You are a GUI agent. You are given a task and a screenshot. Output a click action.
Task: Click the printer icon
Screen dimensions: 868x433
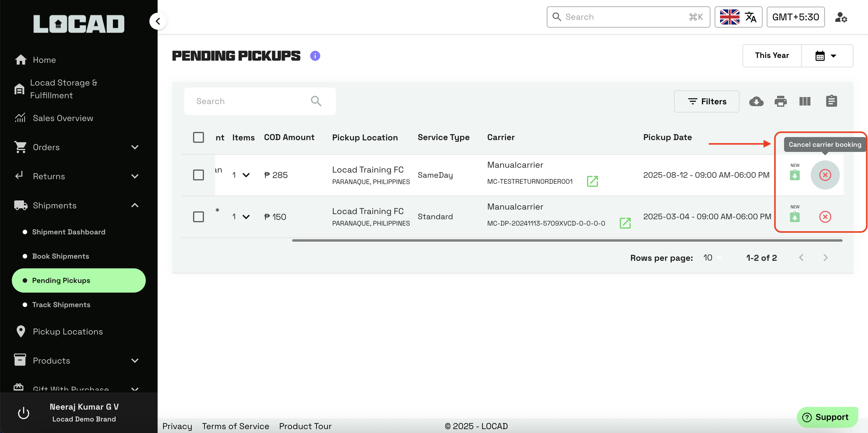tap(780, 101)
